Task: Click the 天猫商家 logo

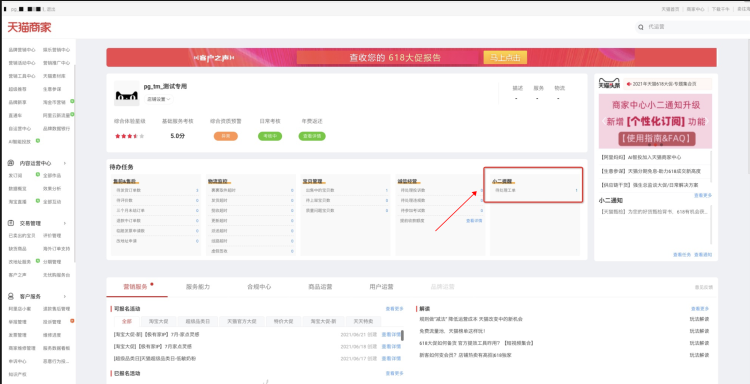Action: pyautogui.click(x=29, y=27)
